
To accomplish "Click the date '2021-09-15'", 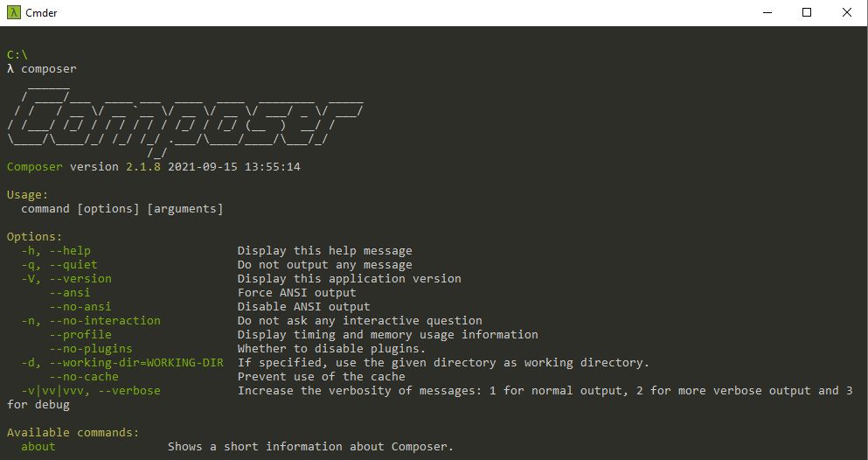I will (203, 167).
